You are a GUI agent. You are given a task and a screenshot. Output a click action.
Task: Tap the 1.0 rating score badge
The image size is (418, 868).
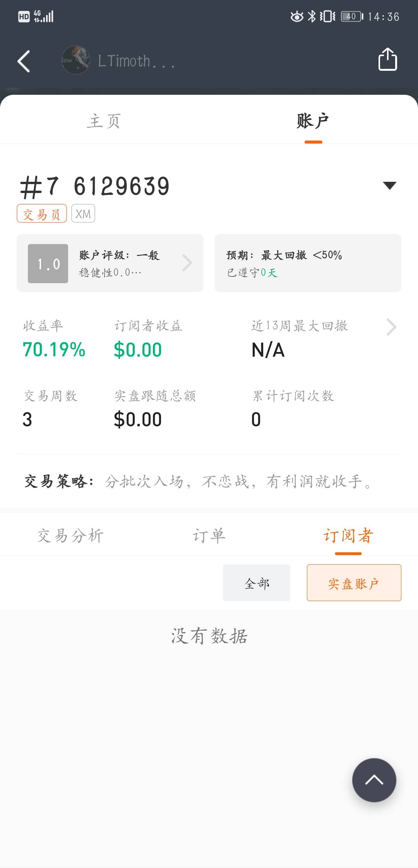[x=48, y=263]
